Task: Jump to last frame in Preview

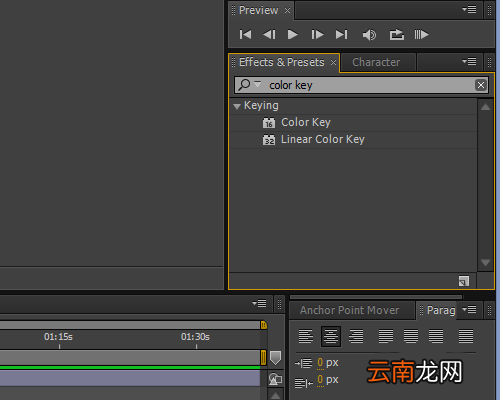Action: [342, 35]
